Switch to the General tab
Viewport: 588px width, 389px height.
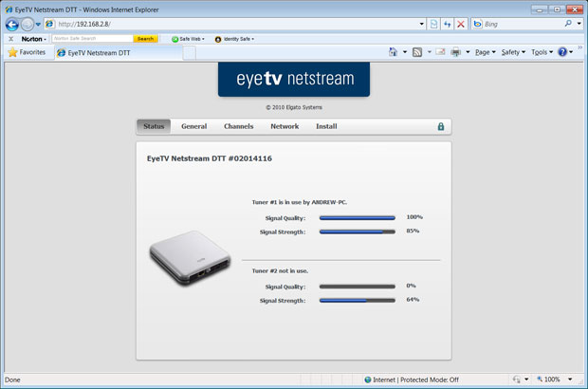coord(193,126)
